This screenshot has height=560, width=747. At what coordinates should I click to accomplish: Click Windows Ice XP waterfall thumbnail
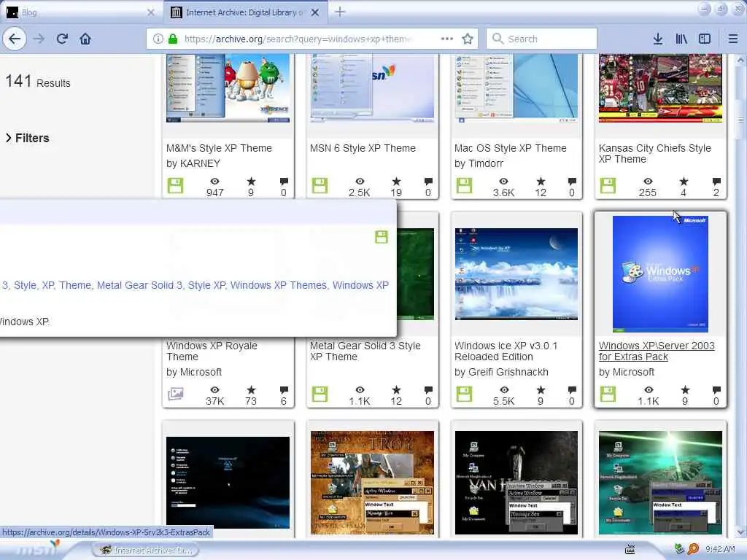point(516,274)
